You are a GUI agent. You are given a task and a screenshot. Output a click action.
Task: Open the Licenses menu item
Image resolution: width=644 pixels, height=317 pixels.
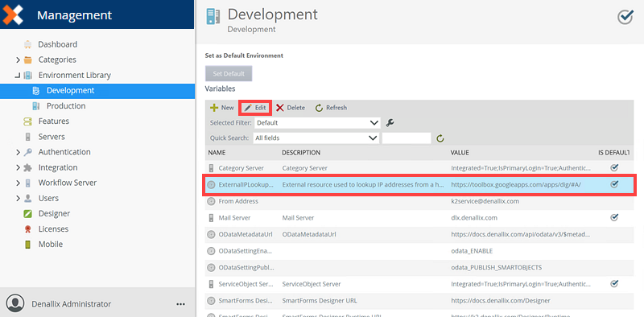click(53, 229)
